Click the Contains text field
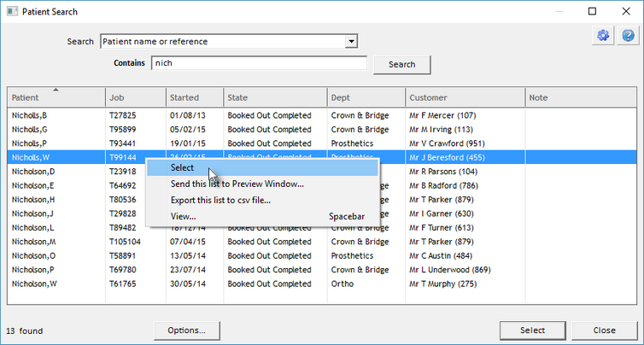 point(259,63)
